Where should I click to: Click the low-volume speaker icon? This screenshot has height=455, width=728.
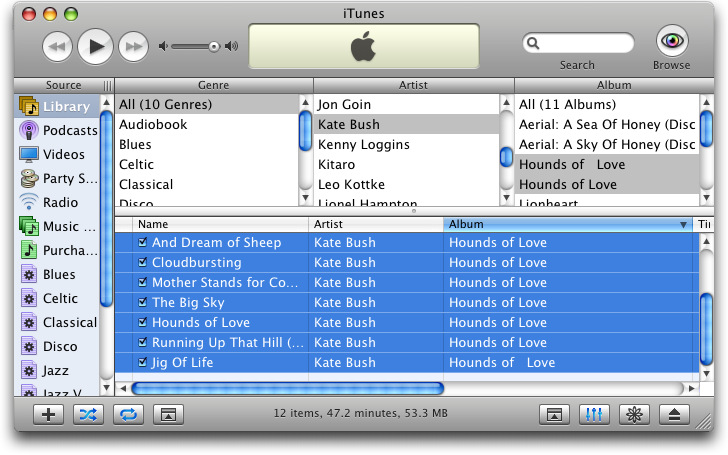163,46
